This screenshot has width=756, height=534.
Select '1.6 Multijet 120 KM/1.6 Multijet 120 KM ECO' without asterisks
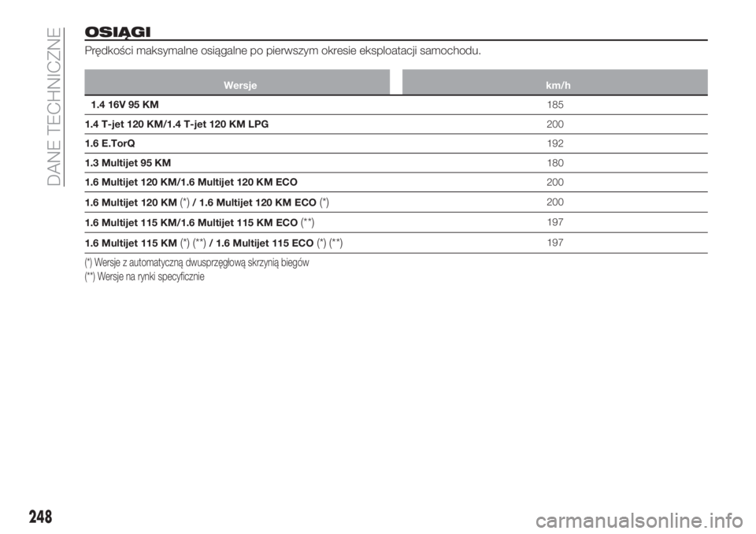[x=191, y=183]
